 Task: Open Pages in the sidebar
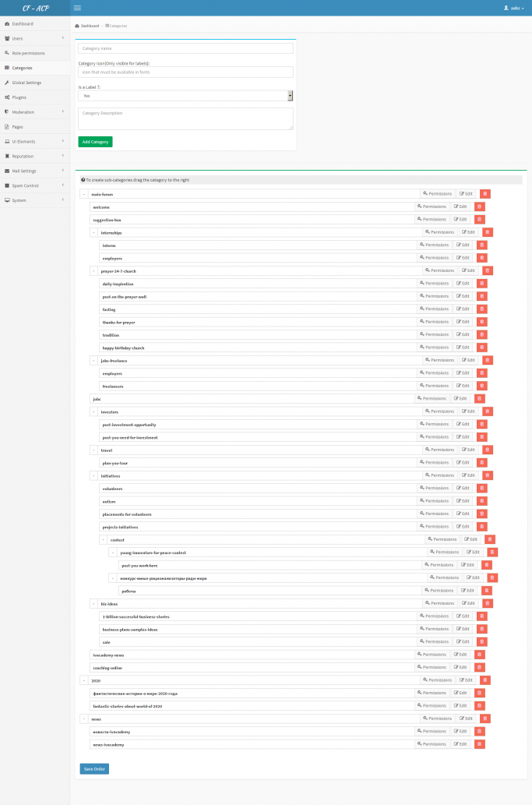35,127
